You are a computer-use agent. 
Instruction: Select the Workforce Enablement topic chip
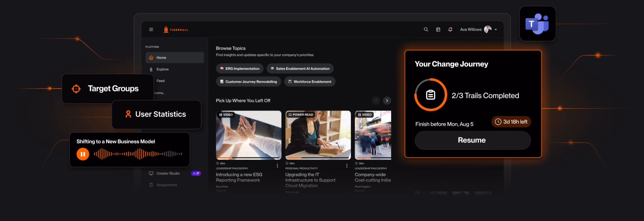[310, 82]
